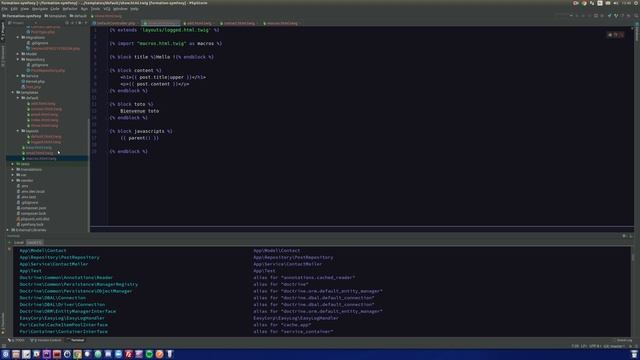Viewport: 640px width, 360px height.
Task: Toggle the Structure side tool window stripe
Action: (3, 55)
